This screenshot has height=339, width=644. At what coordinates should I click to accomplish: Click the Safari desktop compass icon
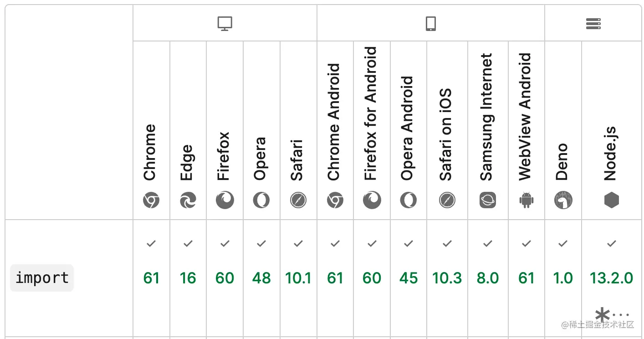tap(298, 200)
